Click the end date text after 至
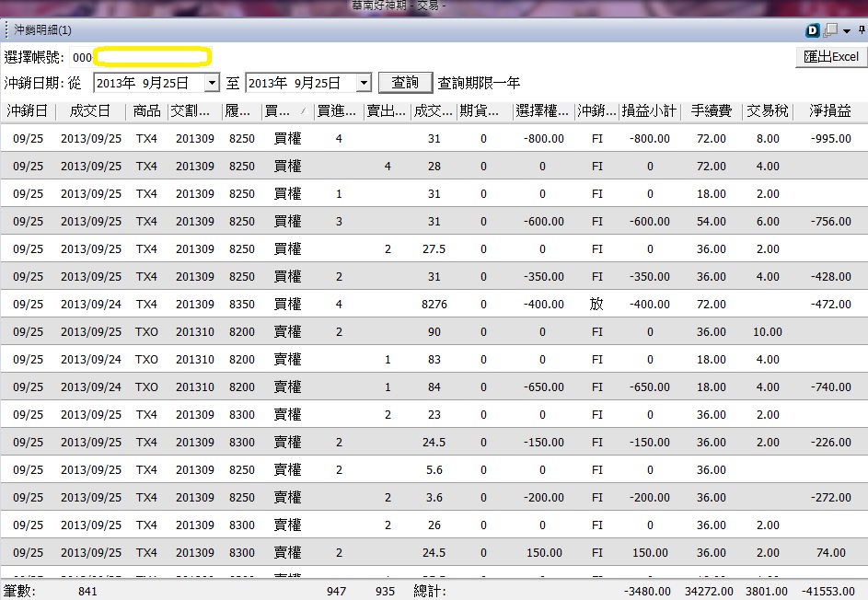This screenshot has height=600, width=868. (294, 83)
